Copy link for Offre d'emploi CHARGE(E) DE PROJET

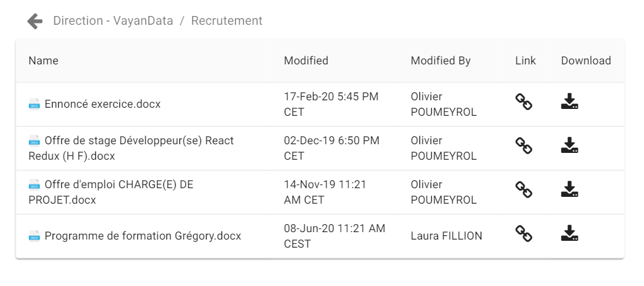coord(524,190)
